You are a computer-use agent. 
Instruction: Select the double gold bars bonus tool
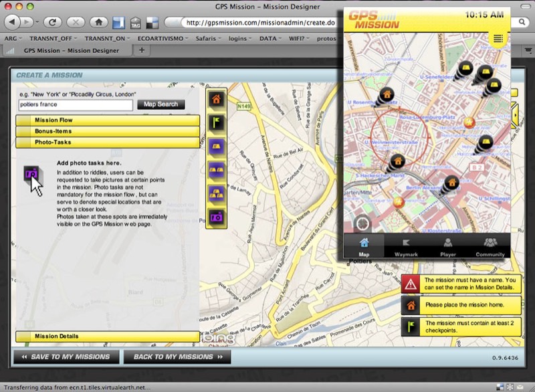click(x=216, y=170)
